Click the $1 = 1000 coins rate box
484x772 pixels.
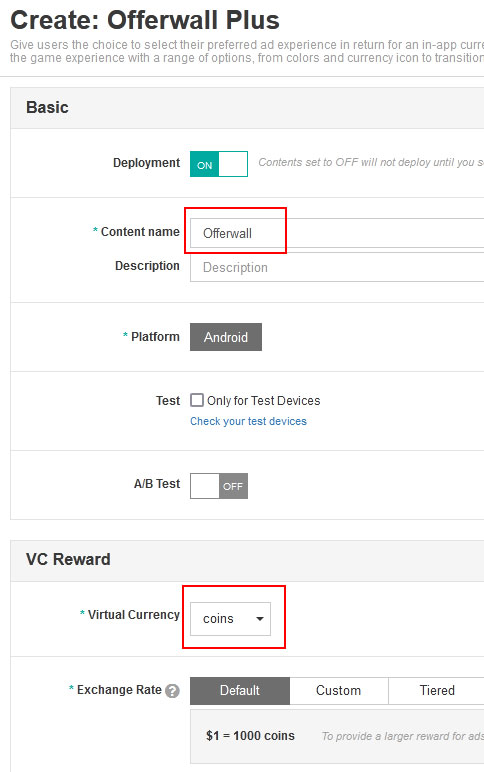point(337,736)
